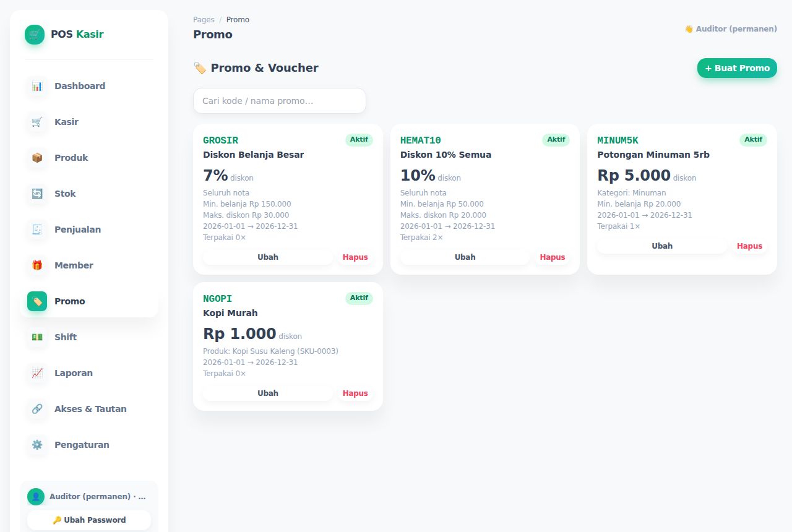Open Pengaturan gear icon

pyautogui.click(x=37, y=445)
